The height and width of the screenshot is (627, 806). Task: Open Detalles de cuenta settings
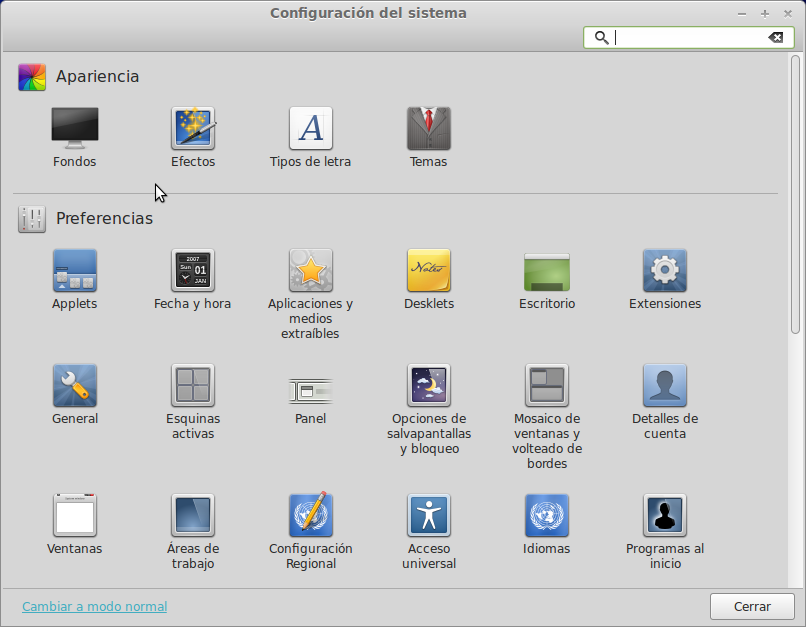665,386
